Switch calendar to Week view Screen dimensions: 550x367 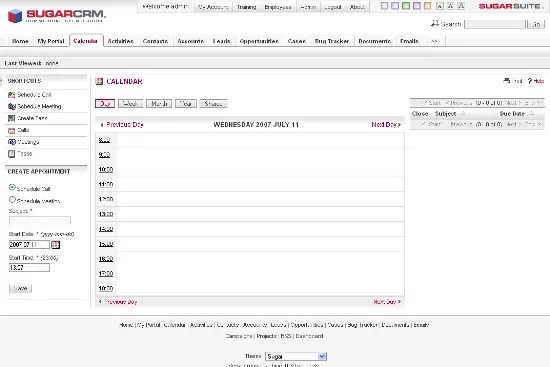coord(130,104)
